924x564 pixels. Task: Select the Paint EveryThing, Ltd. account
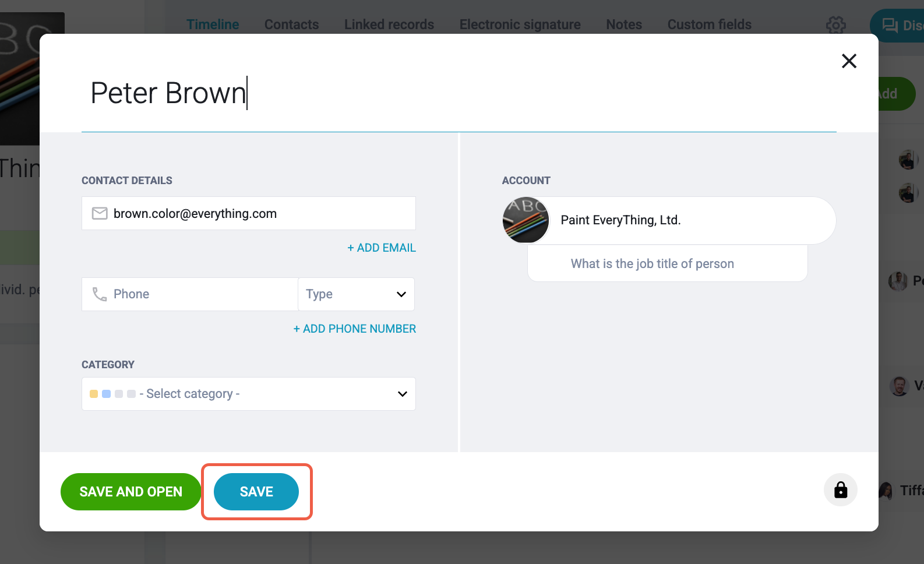coord(669,220)
